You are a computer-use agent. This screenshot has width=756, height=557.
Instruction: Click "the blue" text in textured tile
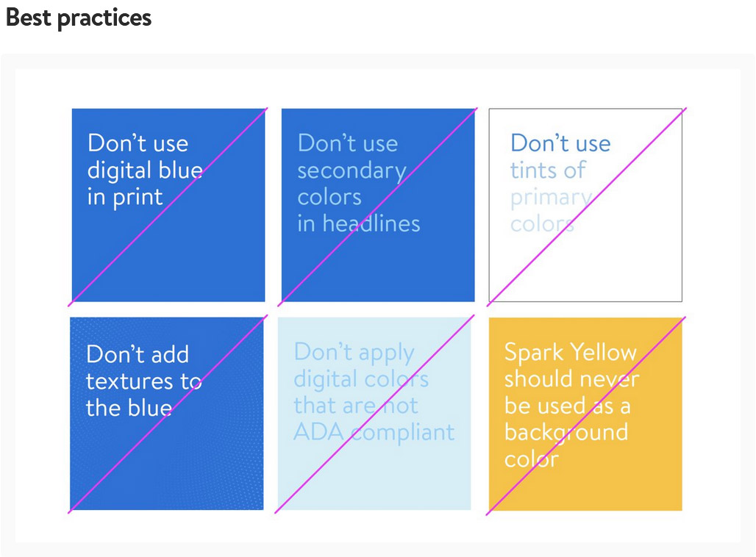pyautogui.click(x=129, y=408)
